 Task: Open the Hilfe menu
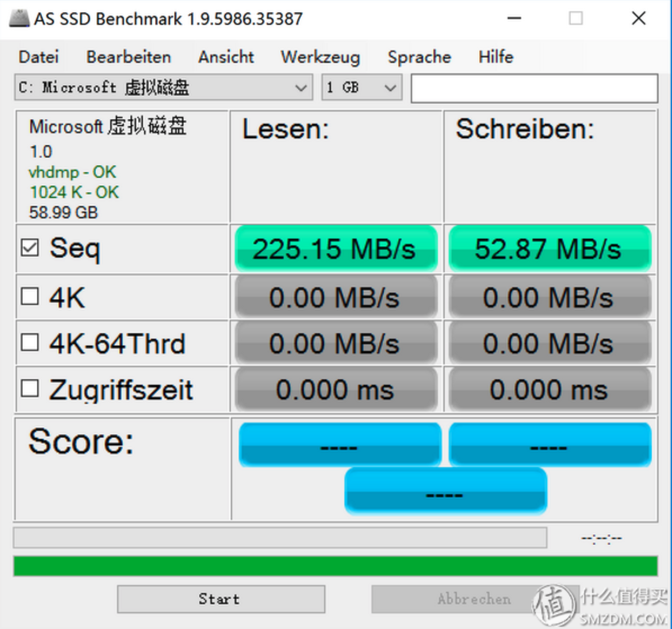496,57
